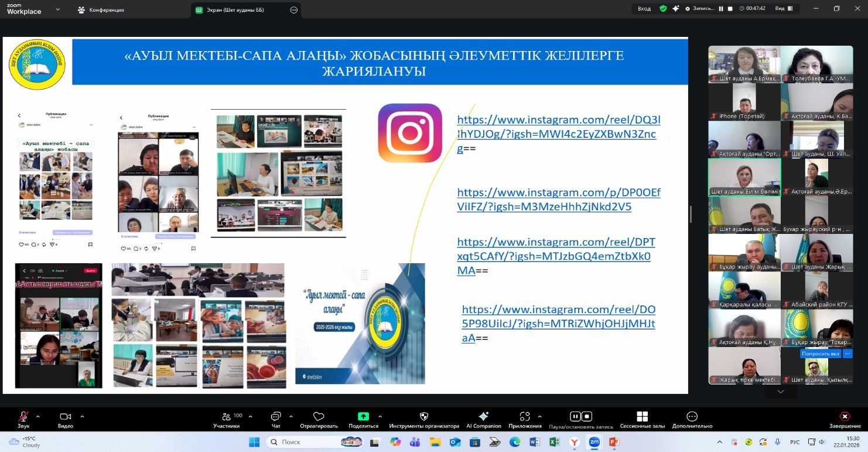Expand video options arrow beside Видео
The width and height of the screenshot is (868, 452).
coord(82,416)
